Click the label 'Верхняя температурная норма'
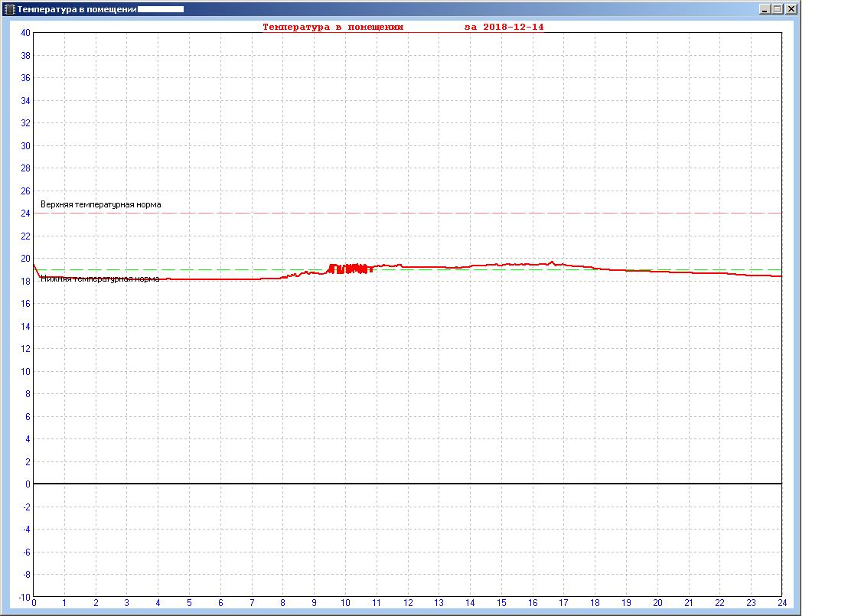Image resolution: width=861 pixels, height=616 pixels. tap(101, 205)
